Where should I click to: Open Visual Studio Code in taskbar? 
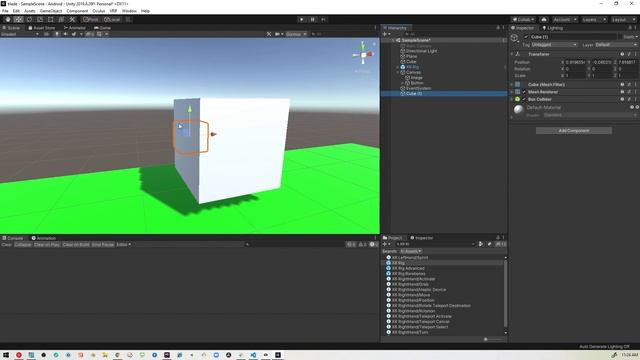253,355
